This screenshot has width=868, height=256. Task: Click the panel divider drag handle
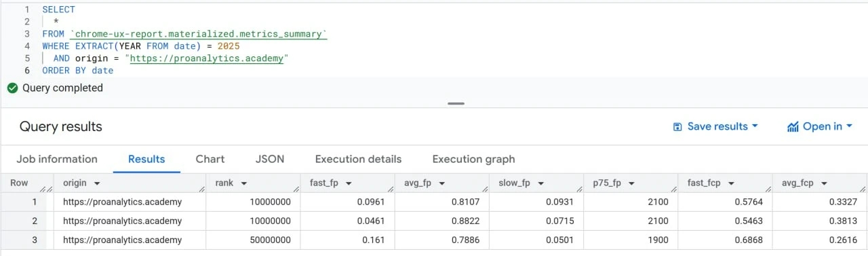tap(456, 104)
